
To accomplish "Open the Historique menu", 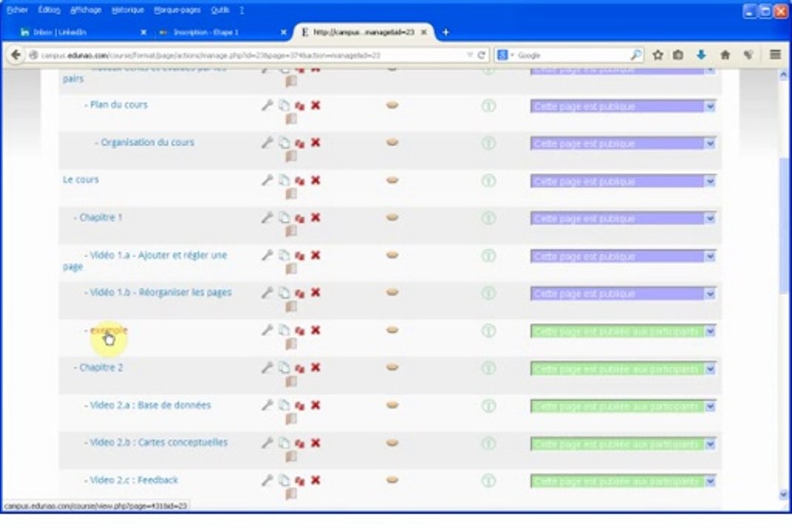I will click(127, 10).
